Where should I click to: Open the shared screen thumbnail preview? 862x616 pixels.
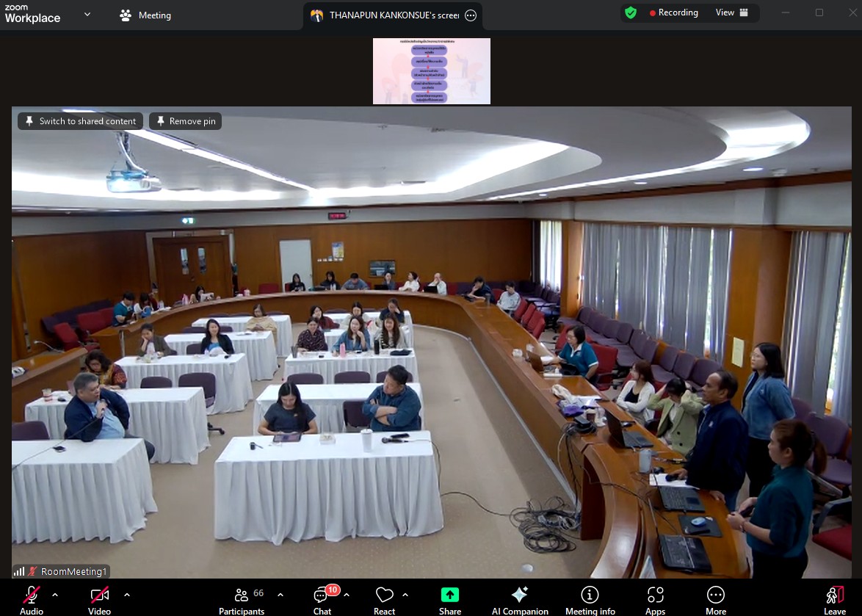(432, 71)
